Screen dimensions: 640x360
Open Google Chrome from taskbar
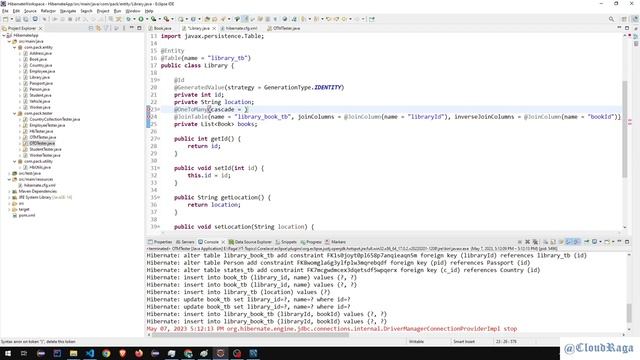pos(106,353)
